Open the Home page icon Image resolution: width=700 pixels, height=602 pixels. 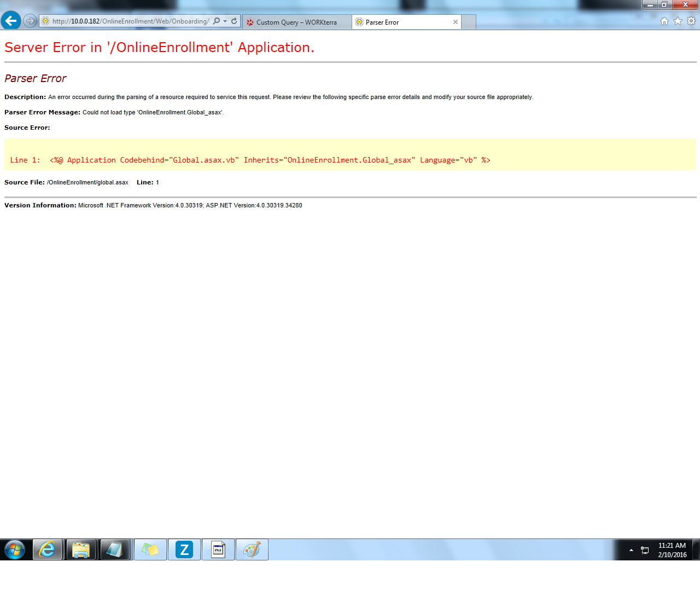[664, 21]
